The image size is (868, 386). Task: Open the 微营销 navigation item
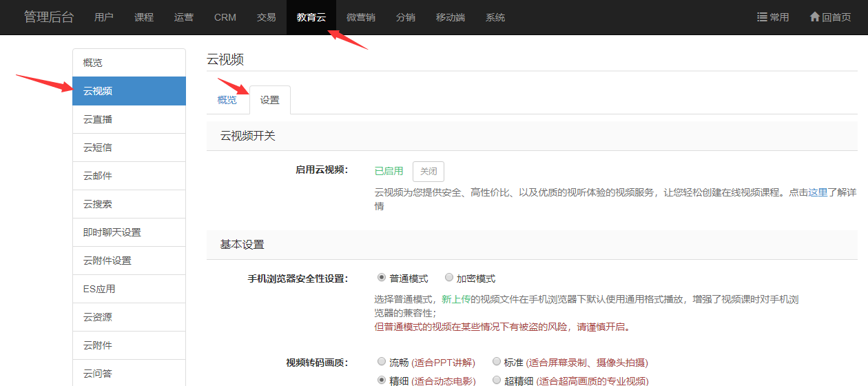pos(360,17)
